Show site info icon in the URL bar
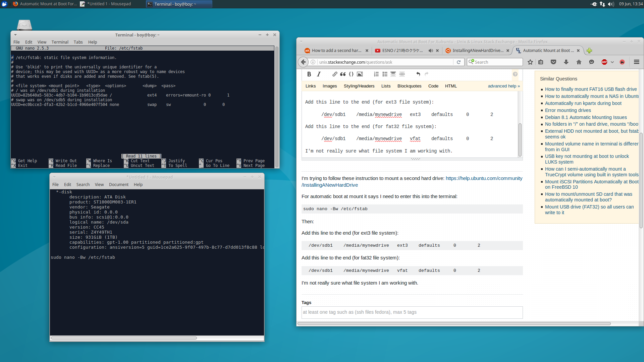Screen dimensions: 644x362 pyautogui.click(x=313, y=62)
